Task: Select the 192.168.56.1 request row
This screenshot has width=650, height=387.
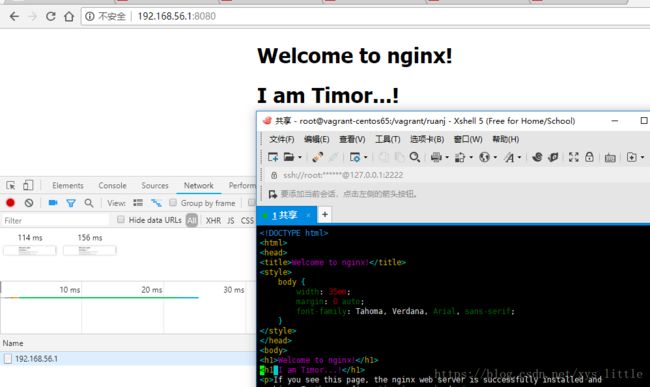Action: [x=128, y=358]
